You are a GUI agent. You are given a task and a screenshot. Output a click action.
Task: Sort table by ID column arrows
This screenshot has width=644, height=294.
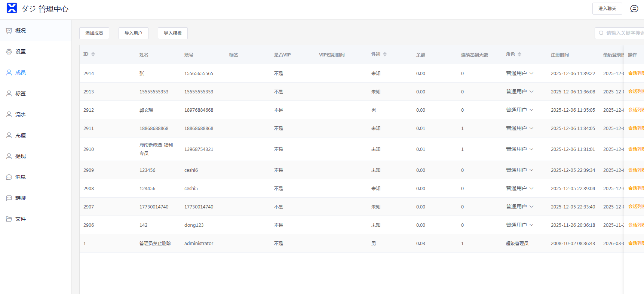point(93,55)
